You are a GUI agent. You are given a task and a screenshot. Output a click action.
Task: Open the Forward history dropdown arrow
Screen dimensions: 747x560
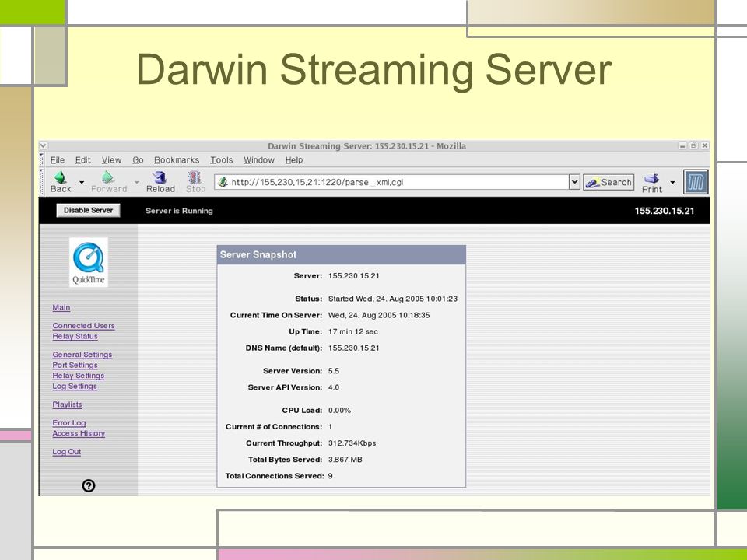click(x=137, y=182)
